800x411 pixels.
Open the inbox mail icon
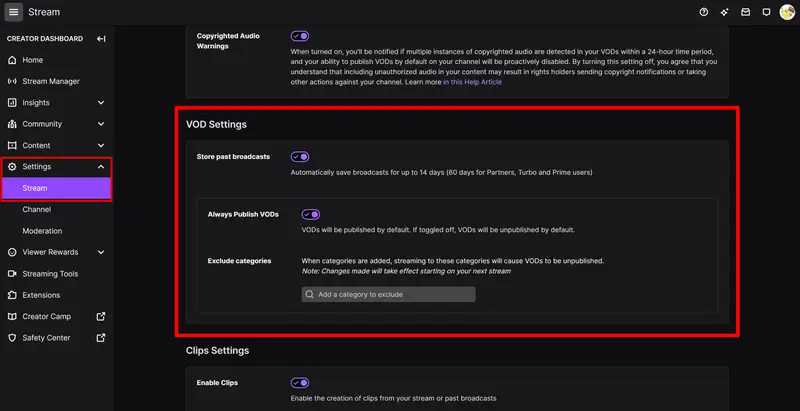(745, 12)
